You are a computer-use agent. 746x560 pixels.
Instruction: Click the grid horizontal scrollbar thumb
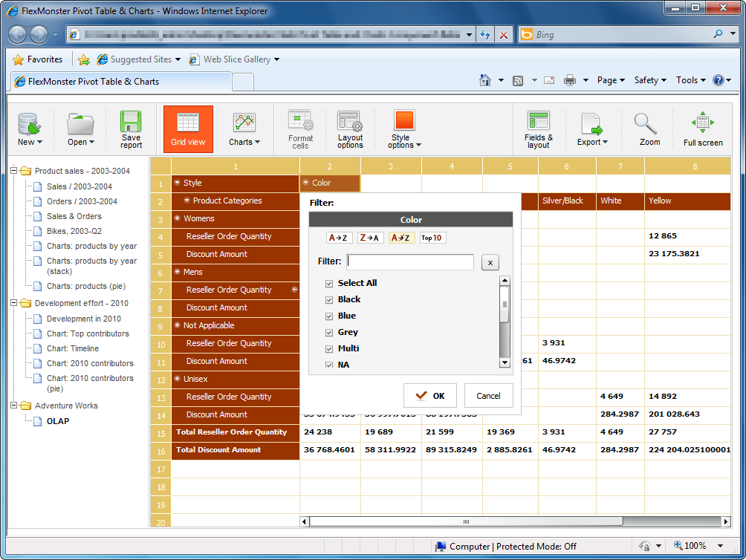coord(467,521)
